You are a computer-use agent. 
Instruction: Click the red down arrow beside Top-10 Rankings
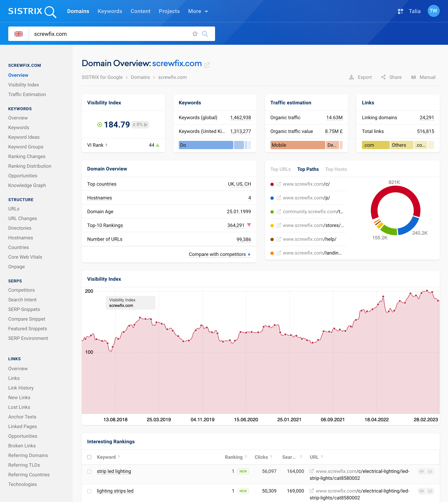tap(249, 225)
